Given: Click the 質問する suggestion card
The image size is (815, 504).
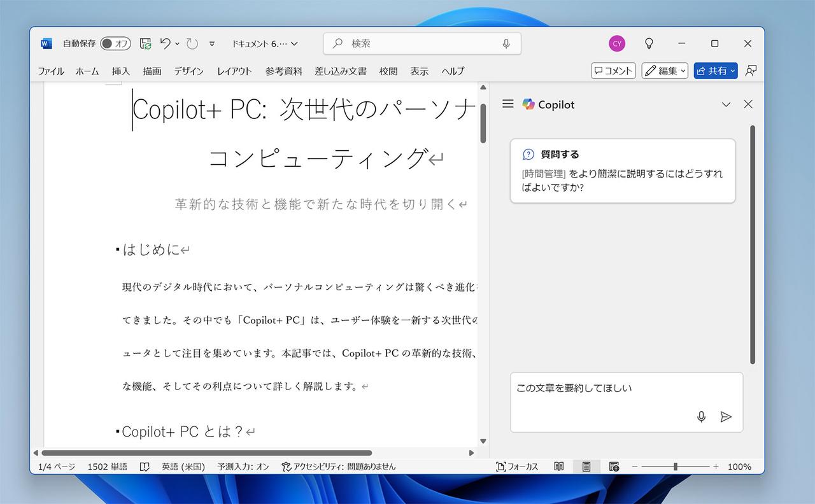Looking at the screenshot, I should (x=622, y=171).
